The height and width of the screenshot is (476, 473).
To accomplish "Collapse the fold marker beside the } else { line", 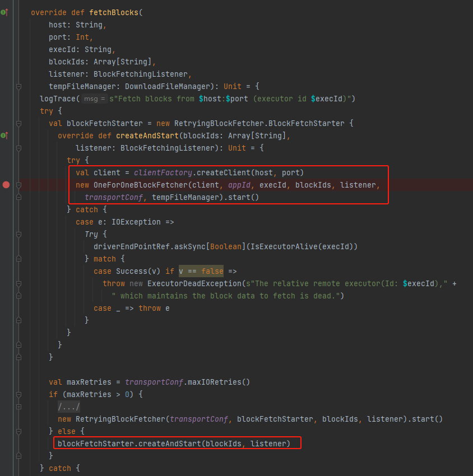I will pyautogui.click(x=18, y=431).
